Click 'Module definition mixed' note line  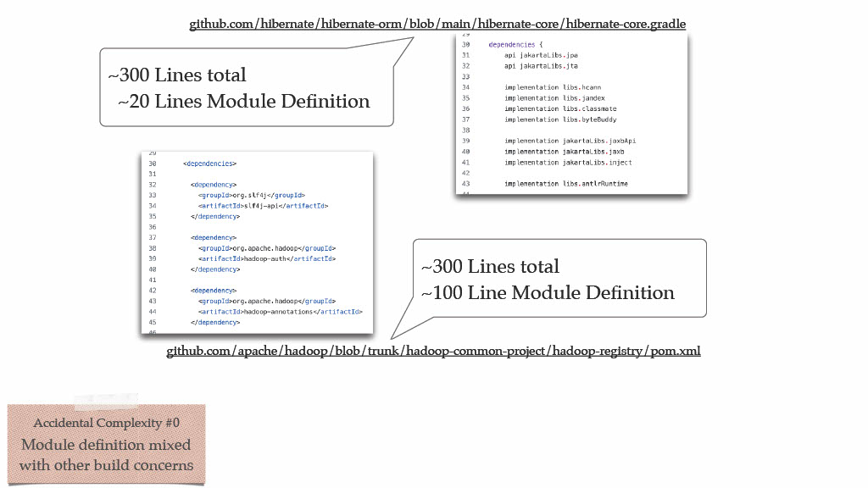pos(106,445)
